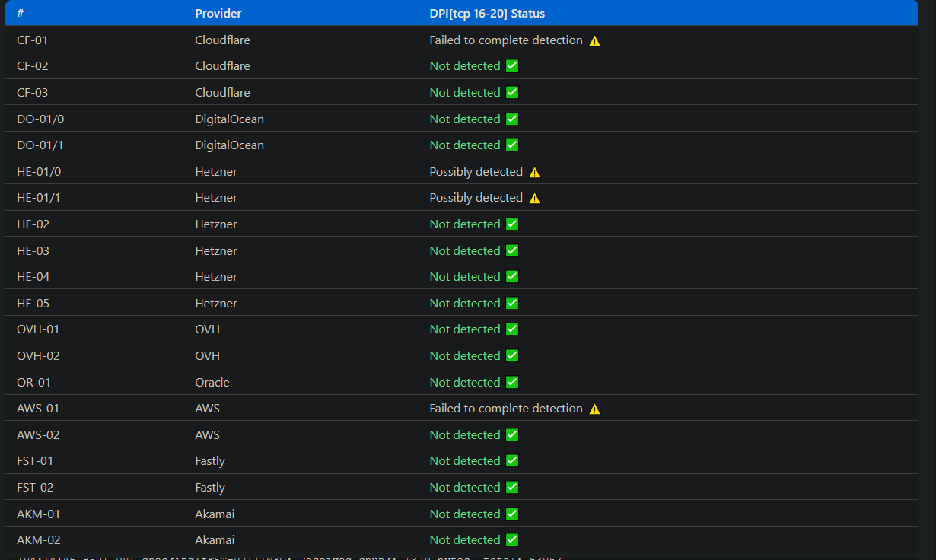Click 'Failed to complete detection' in CF-01 row
The image size is (936, 560).
pos(506,40)
